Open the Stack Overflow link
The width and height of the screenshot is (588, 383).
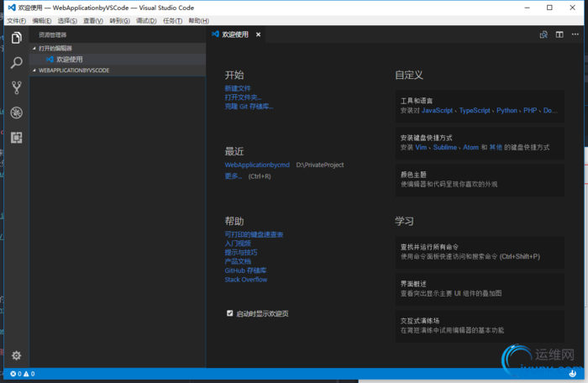tap(246, 280)
